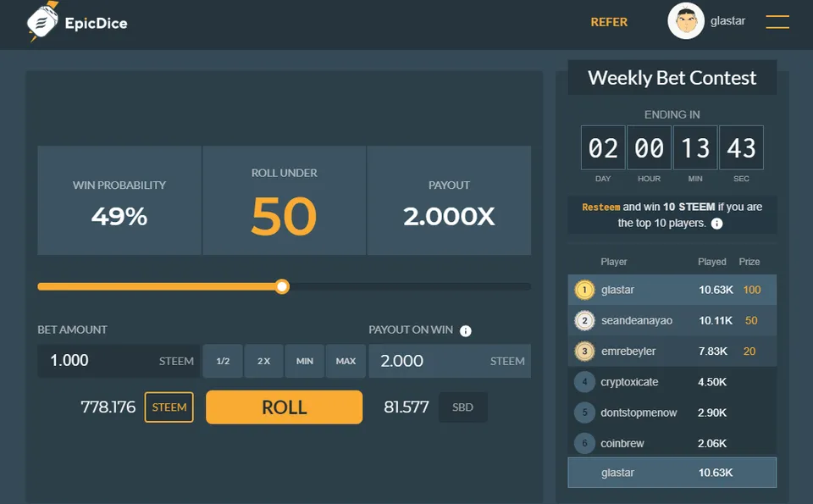
Task: Click the silver rank 2 medal icon
Action: click(584, 320)
